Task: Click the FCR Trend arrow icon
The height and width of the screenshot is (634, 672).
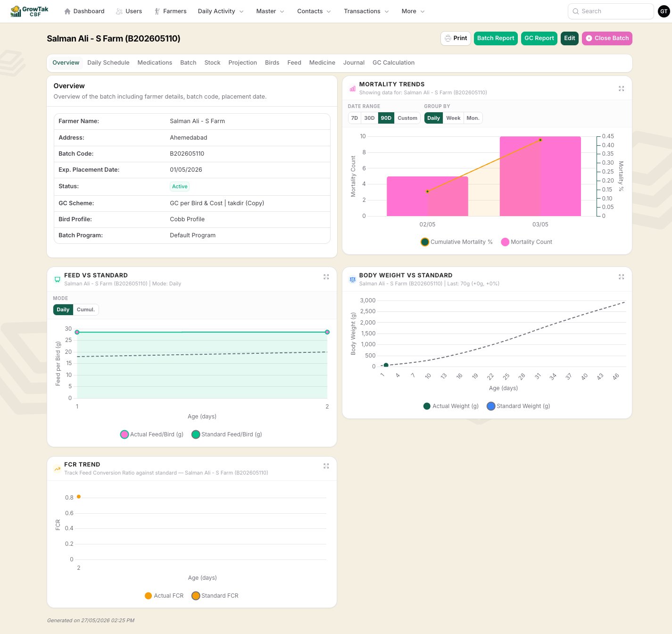Action: click(58, 468)
